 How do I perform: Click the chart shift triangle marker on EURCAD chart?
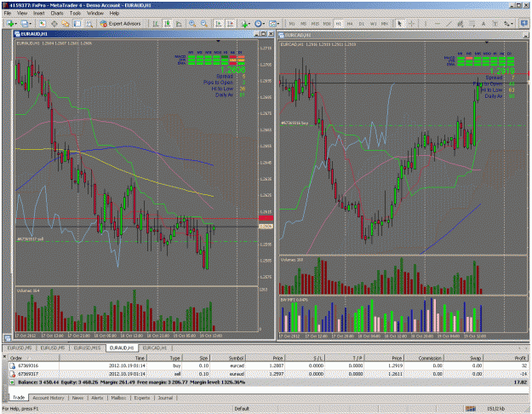click(487, 42)
